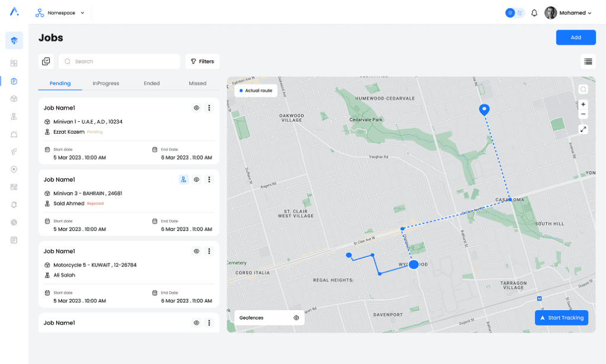Toggle Geofences visibility eye icon
The image size is (606, 364).
(x=296, y=318)
